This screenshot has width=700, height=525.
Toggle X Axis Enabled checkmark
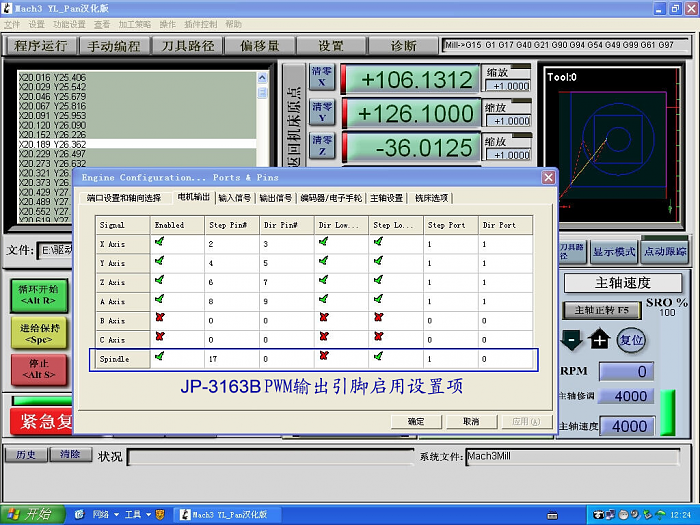click(x=159, y=242)
